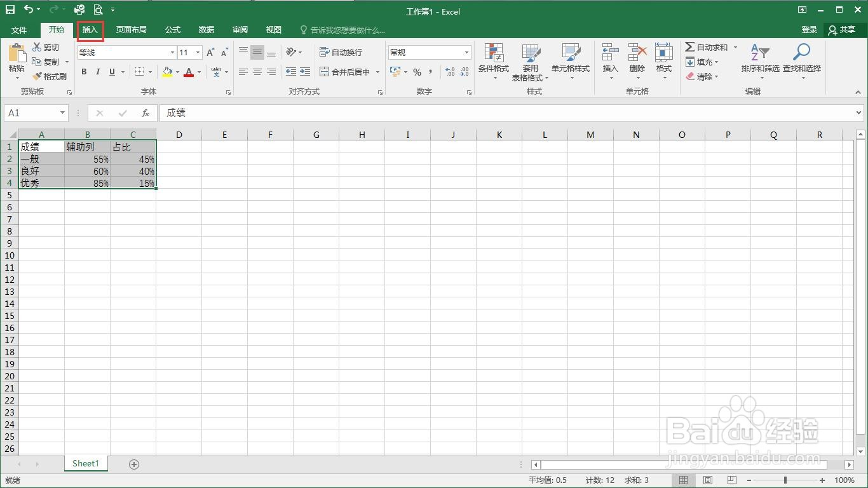The width and height of the screenshot is (868, 488).
Task: Click the Print Preview quick access icon
Action: point(98,10)
